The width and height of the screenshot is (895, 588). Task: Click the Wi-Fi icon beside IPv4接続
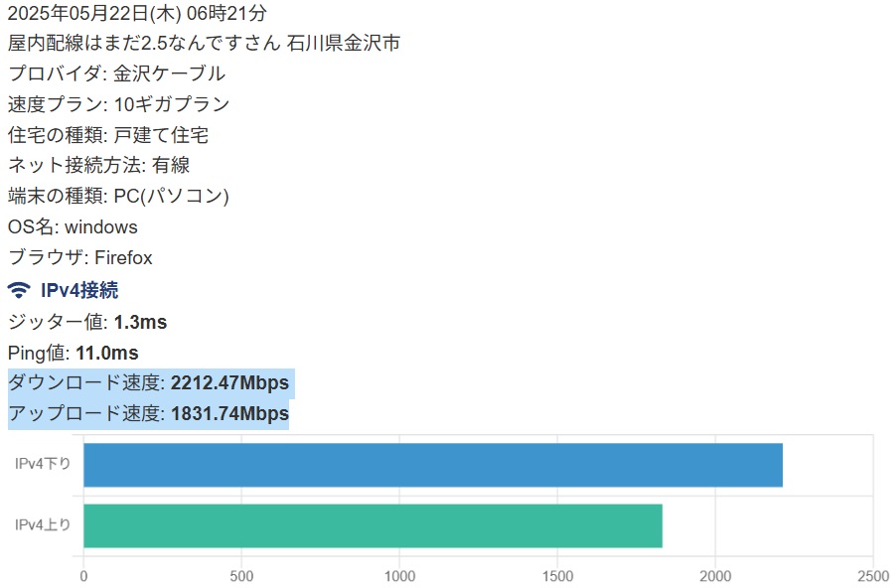(x=18, y=291)
